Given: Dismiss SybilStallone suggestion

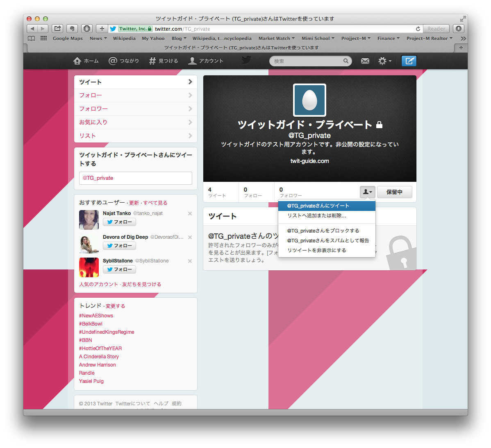Looking at the screenshot, I should [x=190, y=261].
